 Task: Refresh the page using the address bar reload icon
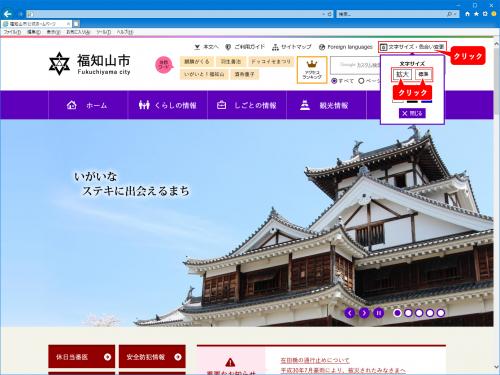pyautogui.click(x=330, y=14)
